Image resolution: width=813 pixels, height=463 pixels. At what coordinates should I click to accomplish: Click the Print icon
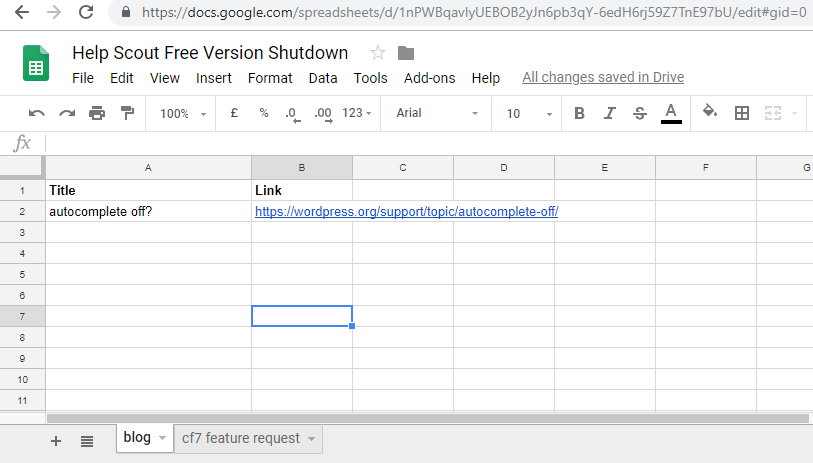(97, 114)
